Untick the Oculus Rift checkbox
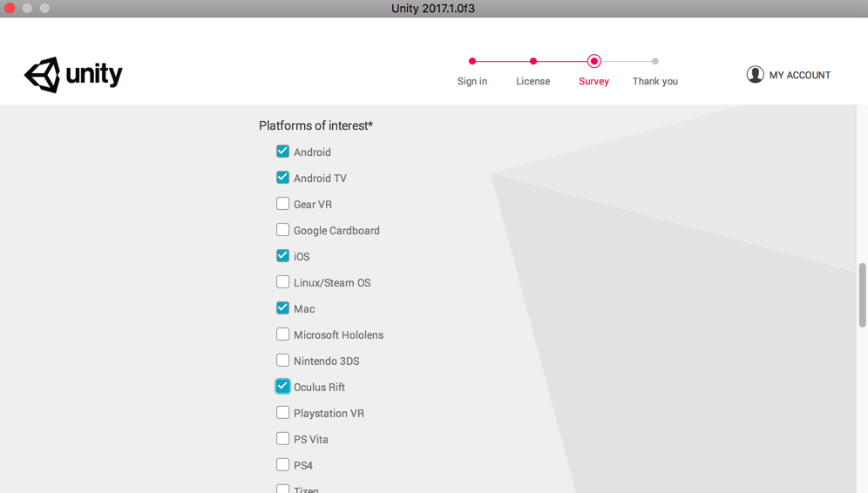The image size is (868, 493). pyautogui.click(x=282, y=386)
